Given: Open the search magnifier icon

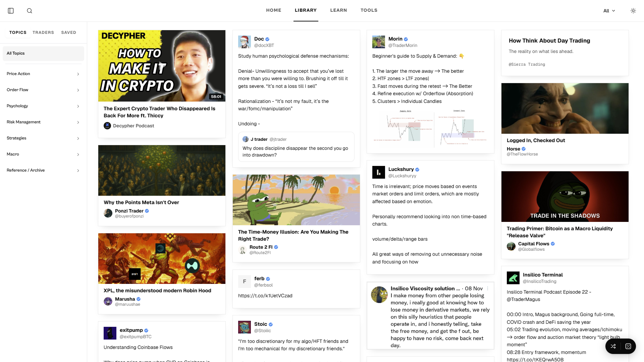Looking at the screenshot, I should [x=30, y=11].
